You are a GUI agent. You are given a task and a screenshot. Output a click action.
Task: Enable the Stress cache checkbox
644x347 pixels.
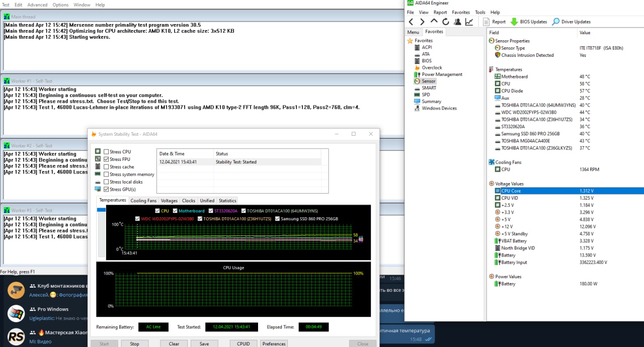(106, 167)
